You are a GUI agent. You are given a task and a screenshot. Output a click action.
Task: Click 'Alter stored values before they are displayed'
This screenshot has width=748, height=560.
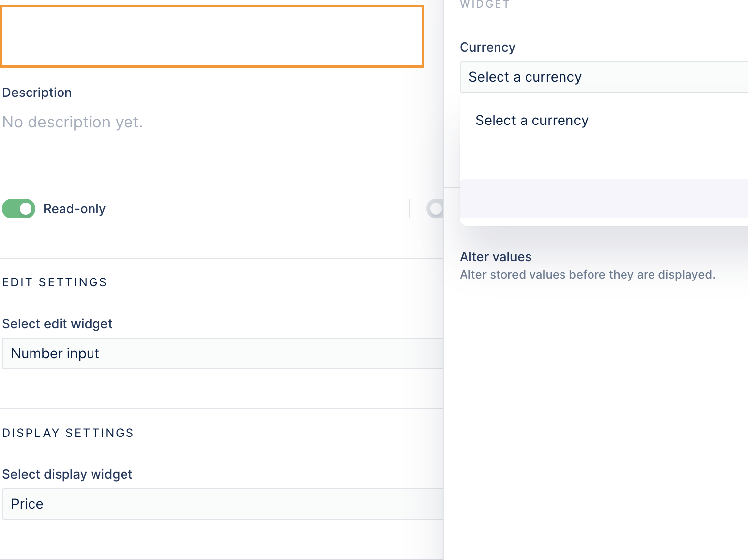587,275
